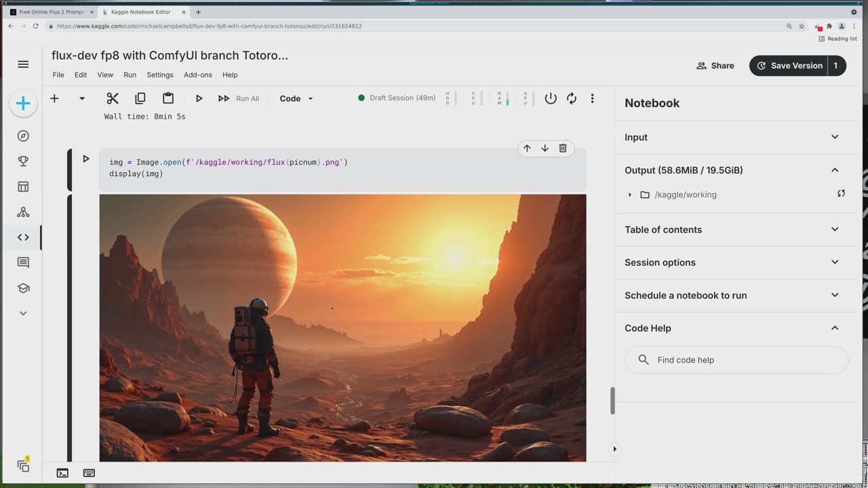This screenshot has height=488, width=868.
Task: Open a new browser tab
Action: click(198, 12)
